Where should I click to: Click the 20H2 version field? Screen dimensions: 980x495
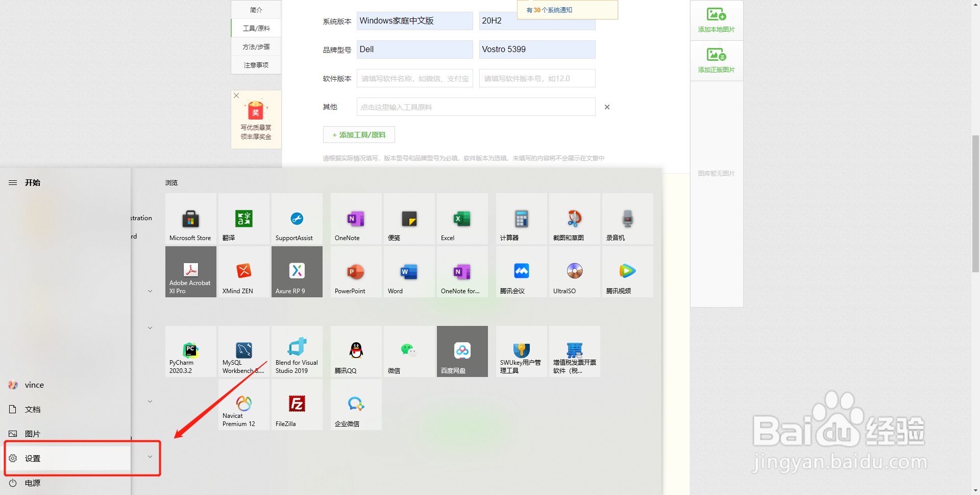[x=537, y=21]
